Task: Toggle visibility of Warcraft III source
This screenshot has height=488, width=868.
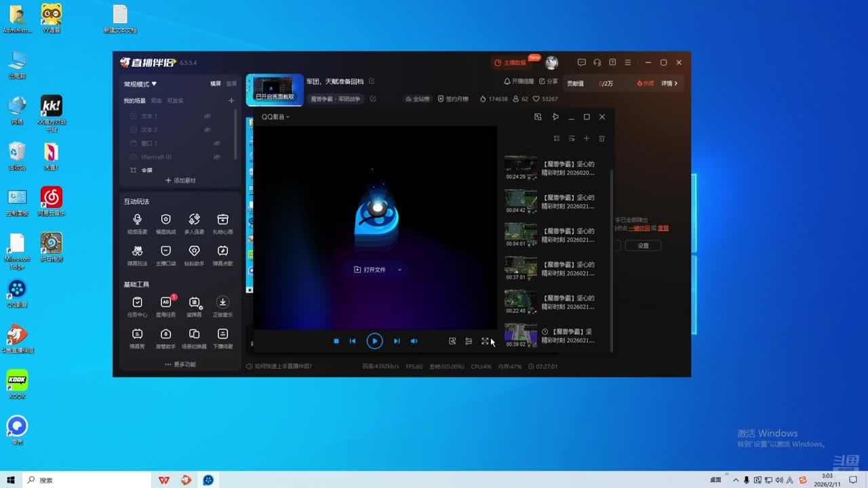Action: coord(216,157)
